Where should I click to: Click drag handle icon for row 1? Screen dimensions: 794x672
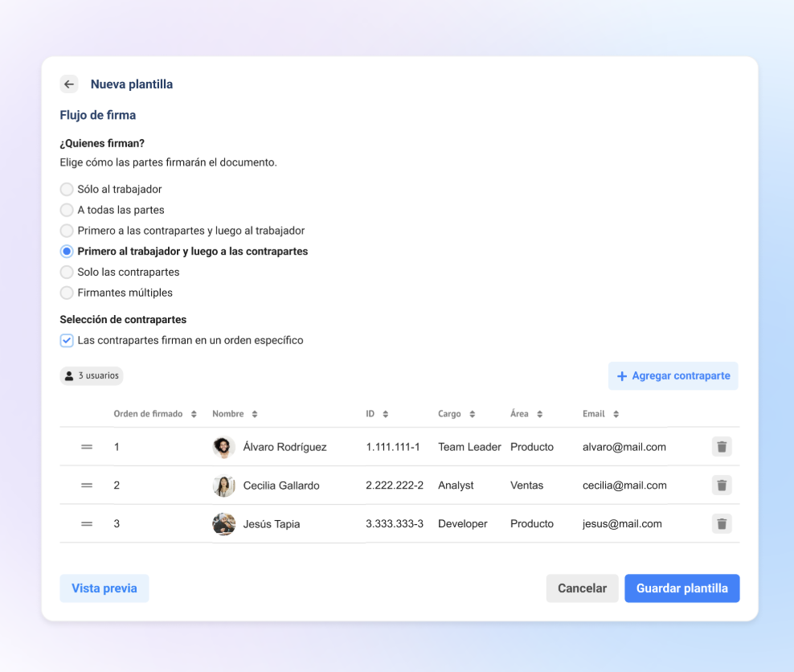87,447
